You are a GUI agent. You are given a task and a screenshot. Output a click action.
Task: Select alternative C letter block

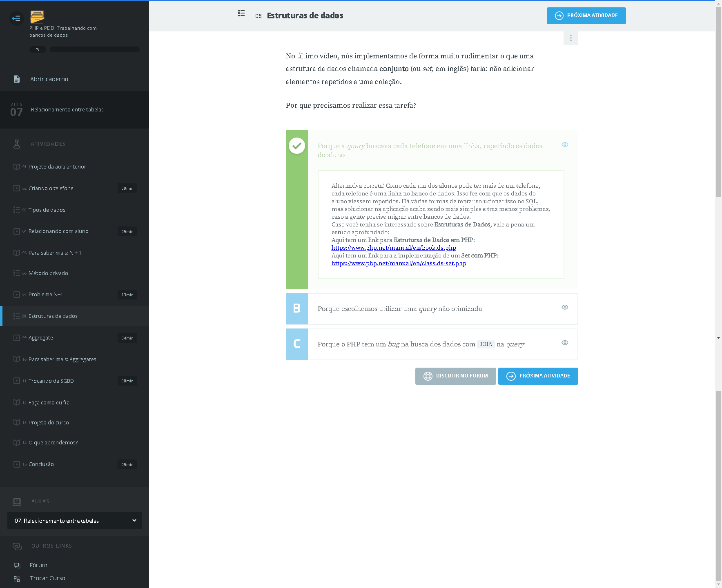pyautogui.click(x=297, y=344)
